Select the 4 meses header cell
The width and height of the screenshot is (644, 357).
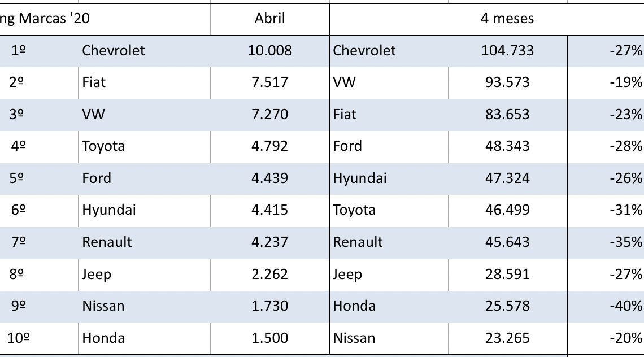click(x=507, y=18)
